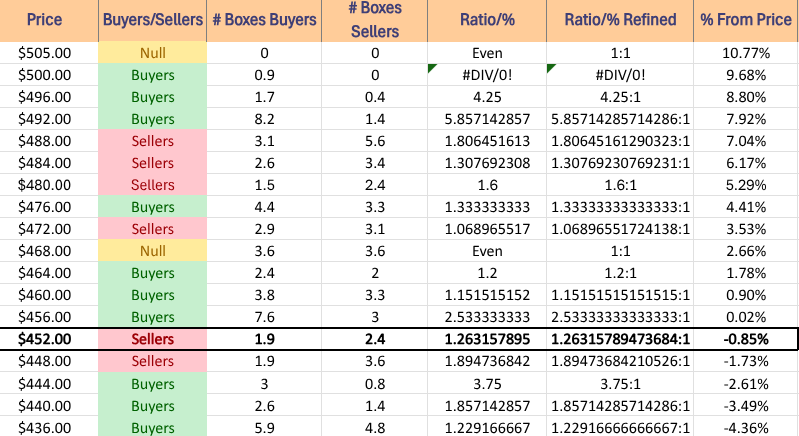Select the 5.6 sellers boxes cell
This screenshot has width=799, height=436.
pos(375,141)
